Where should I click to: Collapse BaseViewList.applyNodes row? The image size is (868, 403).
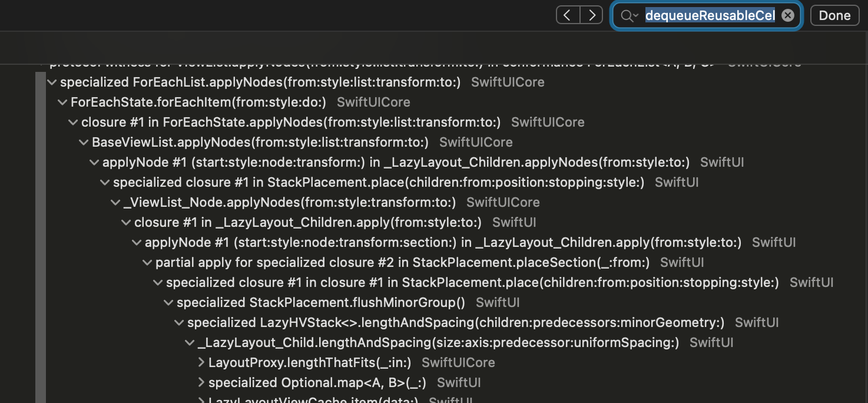84,143
